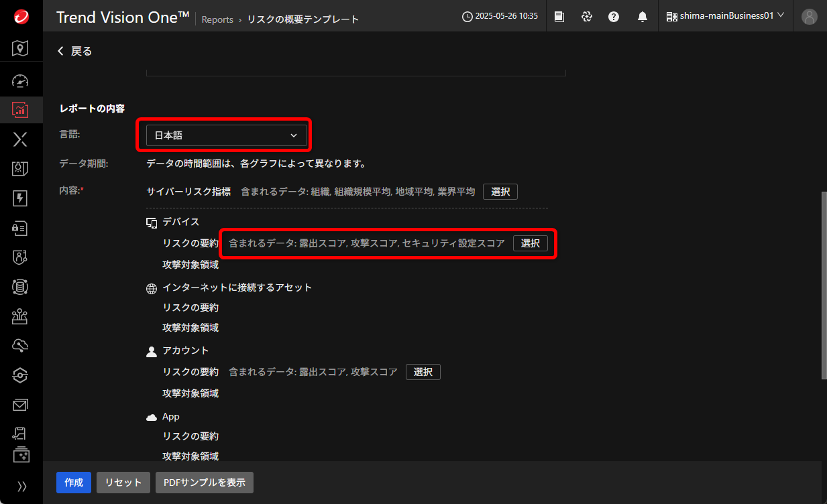The height and width of the screenshot is (504, 827).
Task: Click the デバイス device icon
Action: pyautogui.click(x=152, y=222)
